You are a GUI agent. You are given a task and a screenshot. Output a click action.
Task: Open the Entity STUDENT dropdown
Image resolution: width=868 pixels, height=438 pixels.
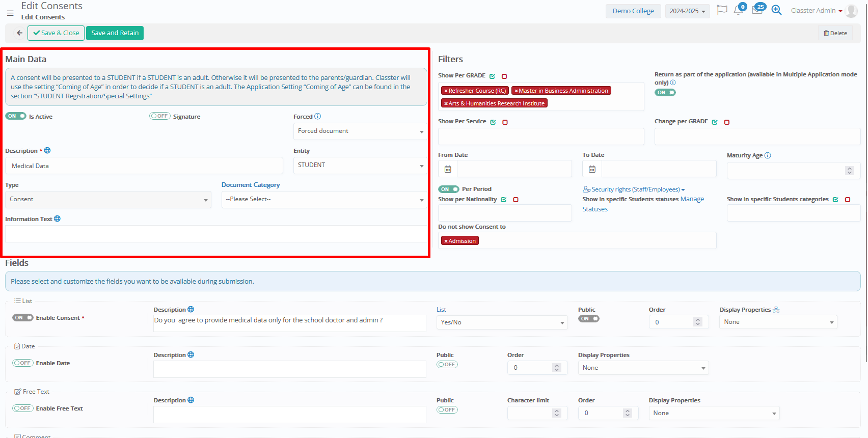tap(360, 166)
